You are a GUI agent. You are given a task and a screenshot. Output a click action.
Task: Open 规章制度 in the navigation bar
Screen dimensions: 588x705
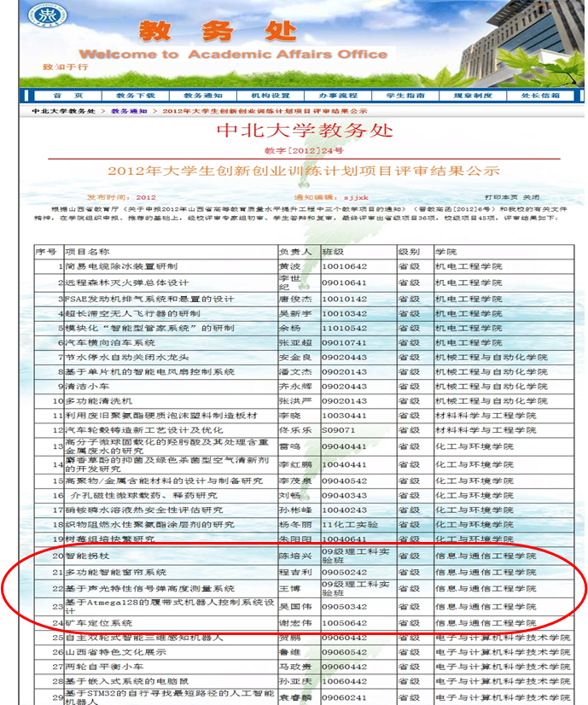coord(473,96)
